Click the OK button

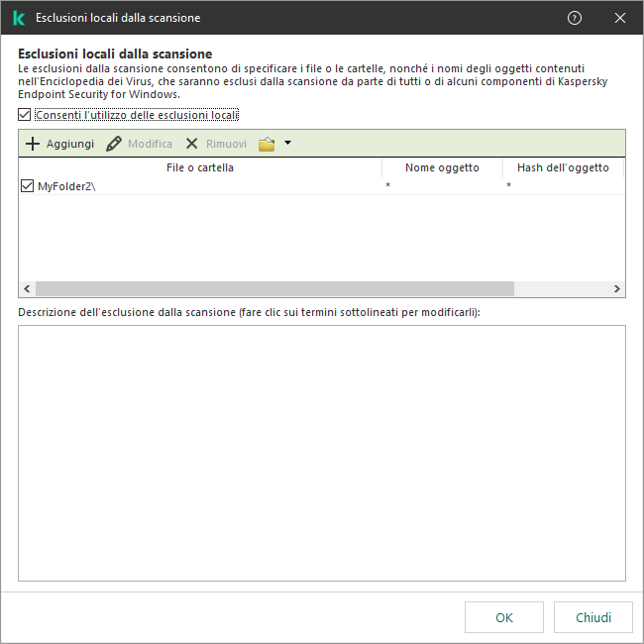504,617
